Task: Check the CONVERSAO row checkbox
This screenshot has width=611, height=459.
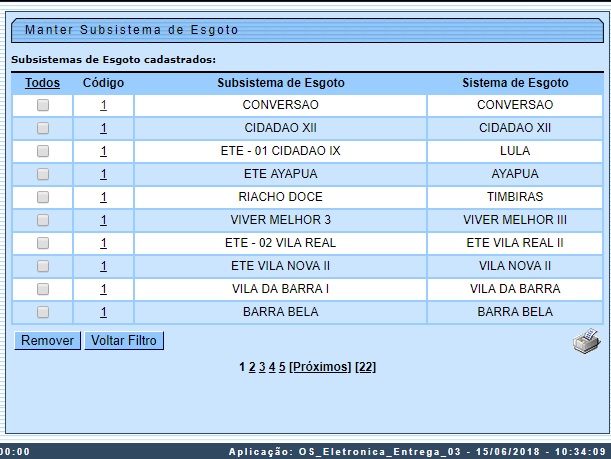Action: [43, 105]
